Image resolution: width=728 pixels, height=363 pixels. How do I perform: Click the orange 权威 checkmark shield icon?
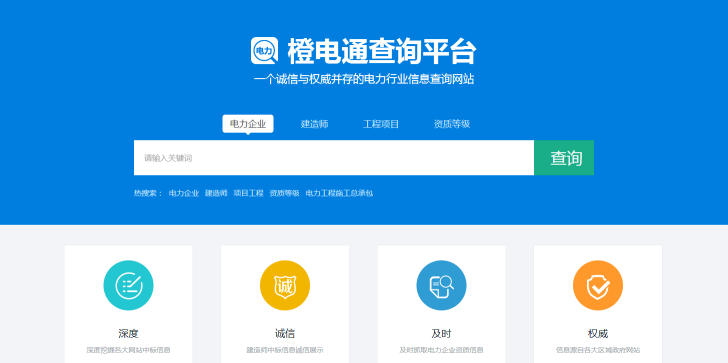[x=598, y=285]
